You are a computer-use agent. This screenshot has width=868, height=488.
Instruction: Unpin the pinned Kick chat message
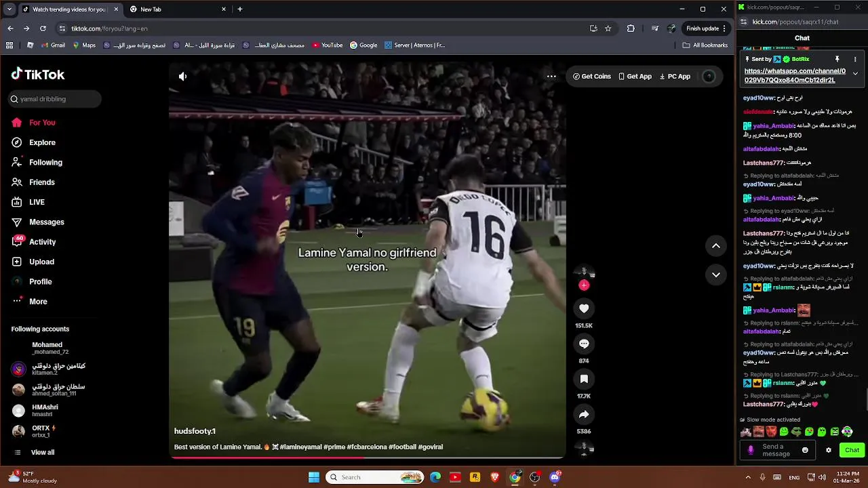(837, 60)
